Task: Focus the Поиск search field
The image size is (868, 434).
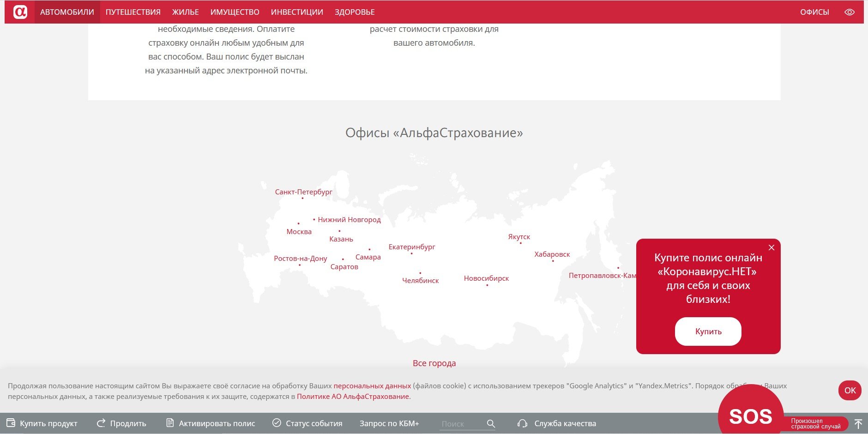Action: (461, 423)
